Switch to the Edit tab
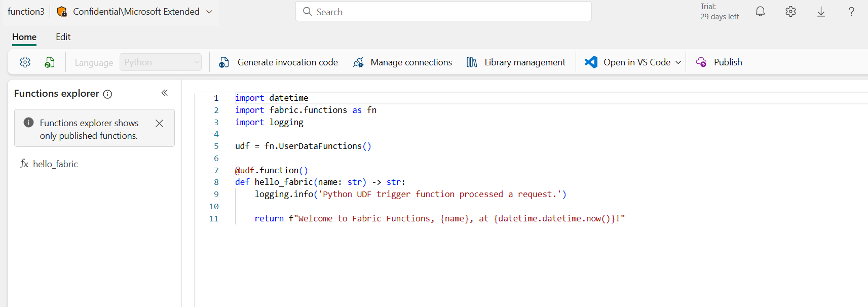 pos(63,37)
